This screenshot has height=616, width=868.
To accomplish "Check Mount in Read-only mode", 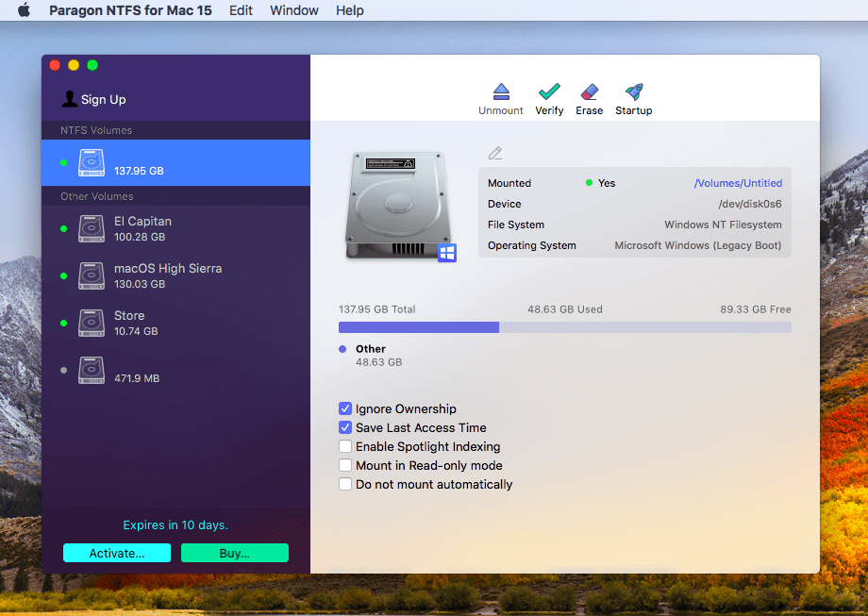I will (345, 465).
